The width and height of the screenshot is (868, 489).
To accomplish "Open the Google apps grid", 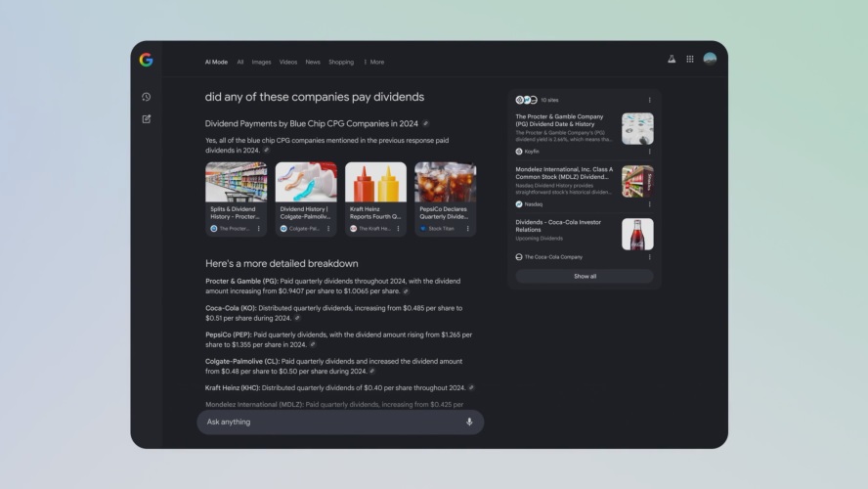I will tap(690, 60).
